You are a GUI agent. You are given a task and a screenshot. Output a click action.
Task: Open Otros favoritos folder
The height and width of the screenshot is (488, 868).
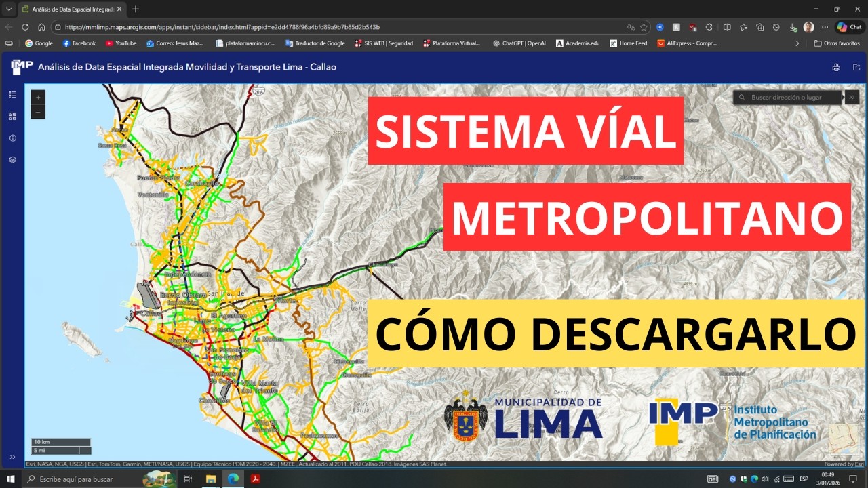click(x=837, y=43)
